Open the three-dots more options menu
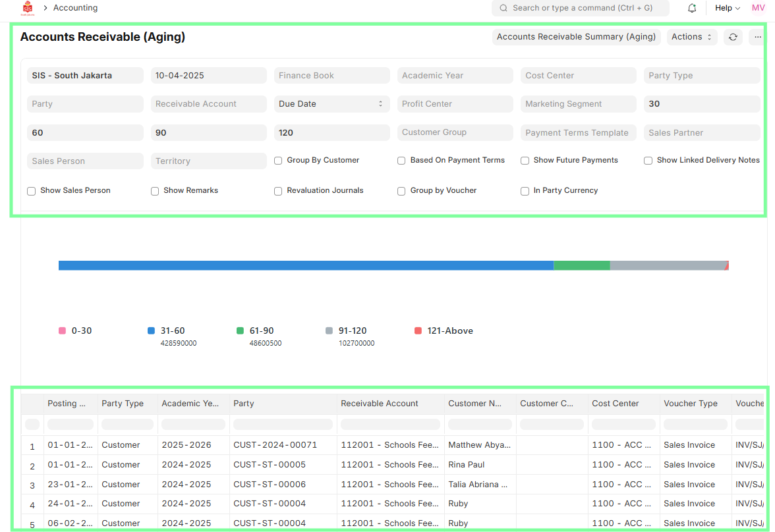Viewport: 775px width, 532px height. point(757,37)
